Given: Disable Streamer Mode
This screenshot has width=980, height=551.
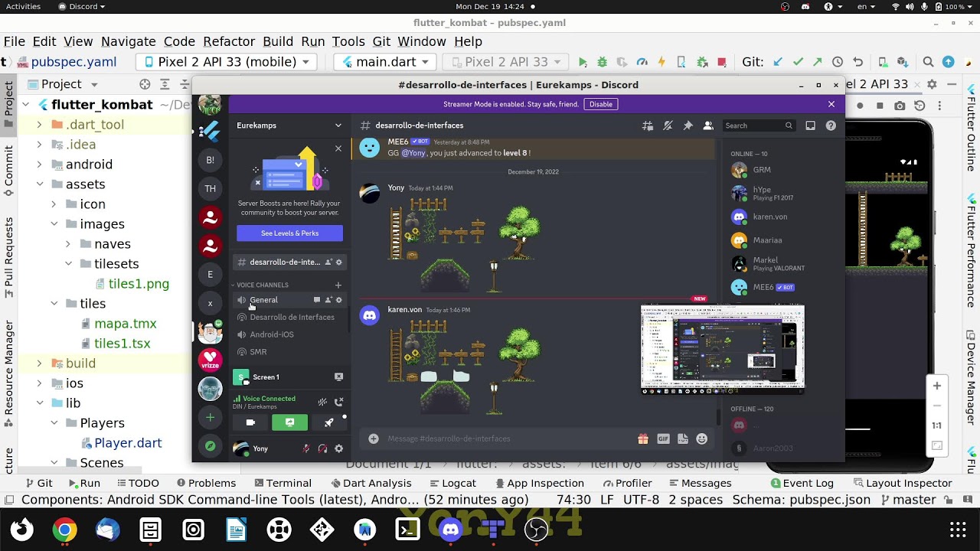Looking at the screenshot, I should pos(601,104).
